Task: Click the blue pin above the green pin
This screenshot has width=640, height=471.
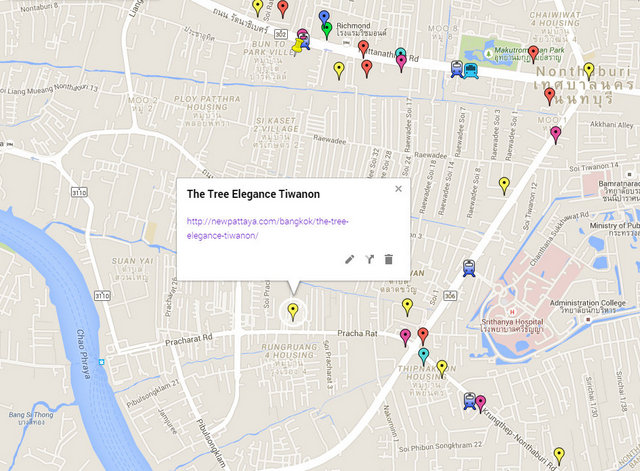Action: coord(324,18)
